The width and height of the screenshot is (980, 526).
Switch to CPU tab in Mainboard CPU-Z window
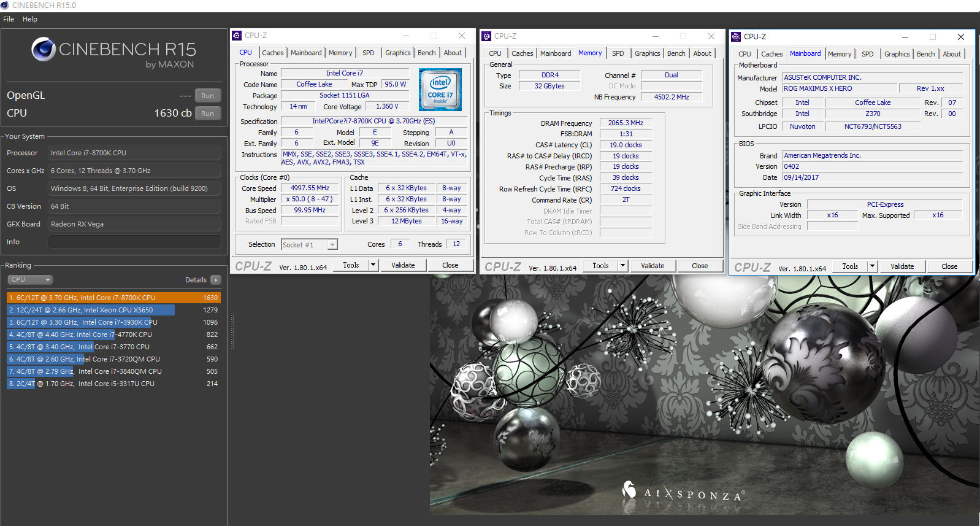coord(745,54)
